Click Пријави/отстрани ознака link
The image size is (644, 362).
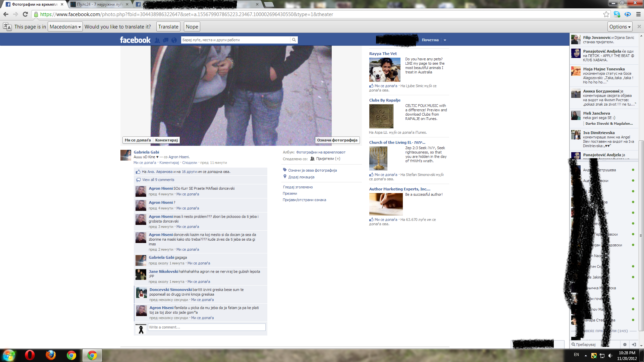304,200
